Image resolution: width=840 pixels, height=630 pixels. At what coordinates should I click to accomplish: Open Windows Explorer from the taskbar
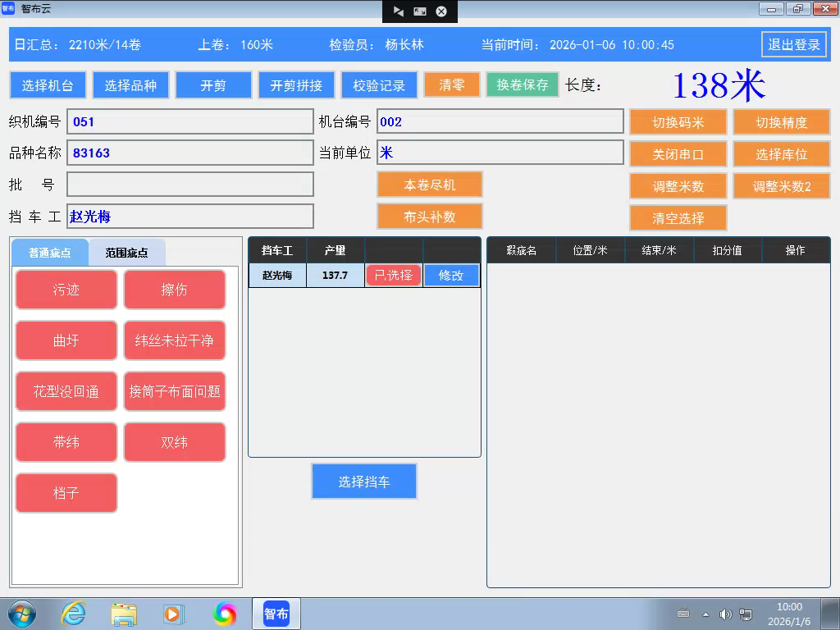click(x=123, y=613)
